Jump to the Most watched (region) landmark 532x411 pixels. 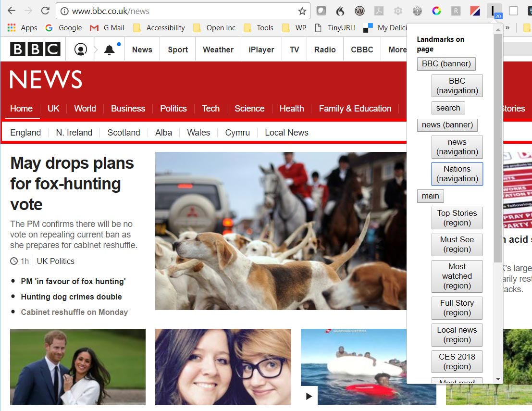pyautogui.click(x=457, y=276)
